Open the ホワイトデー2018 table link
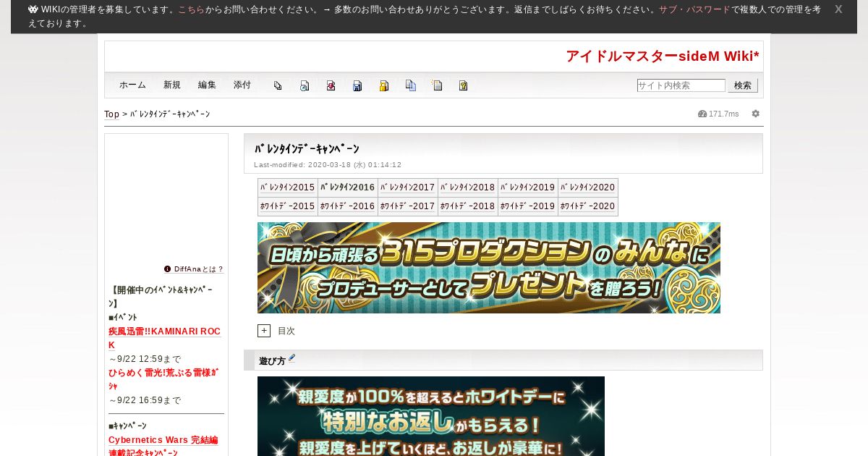The width and height of the screenshot is (868, 456). (468, 206)
